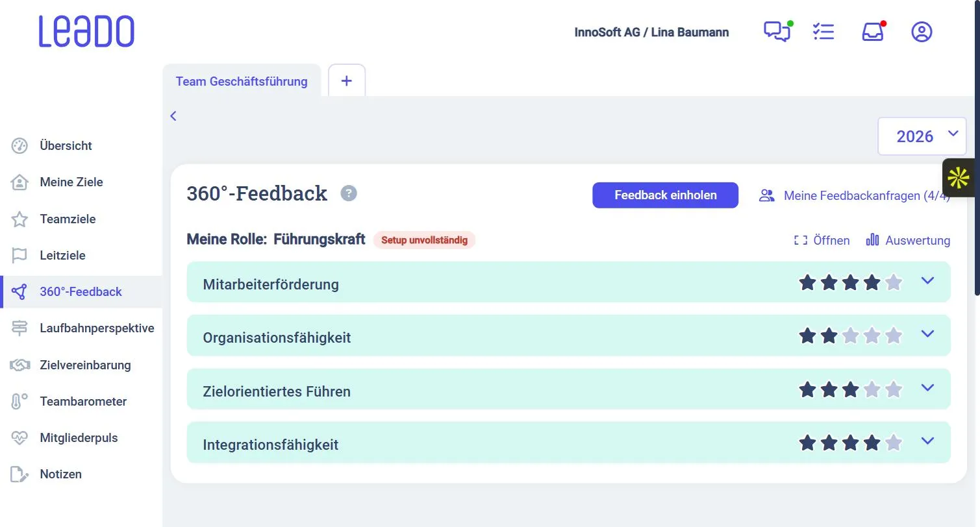The width and height of the screenshot is (980, 527).
Task: Go to Meine Ziele in sidebar
Action: point(81,182)
